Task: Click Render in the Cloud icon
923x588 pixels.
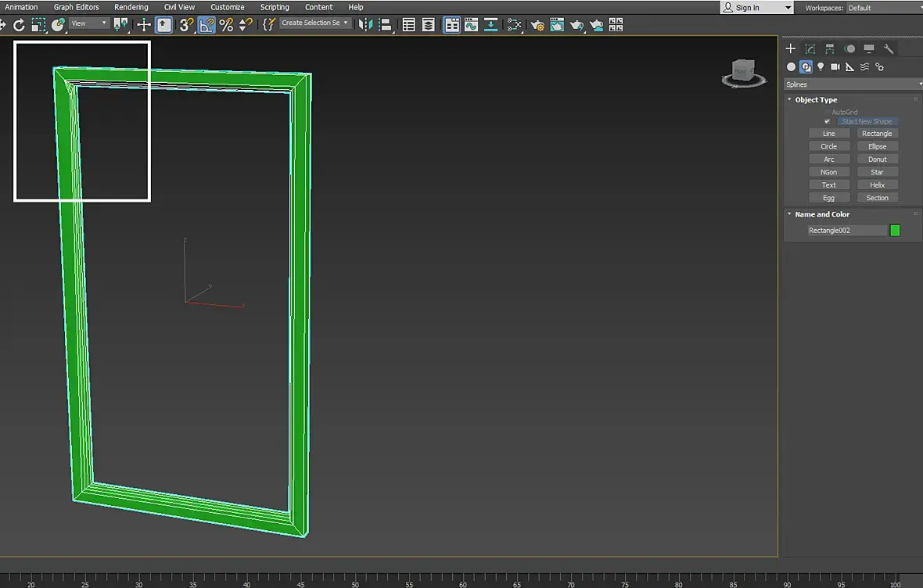Action: tap(596, 25)
